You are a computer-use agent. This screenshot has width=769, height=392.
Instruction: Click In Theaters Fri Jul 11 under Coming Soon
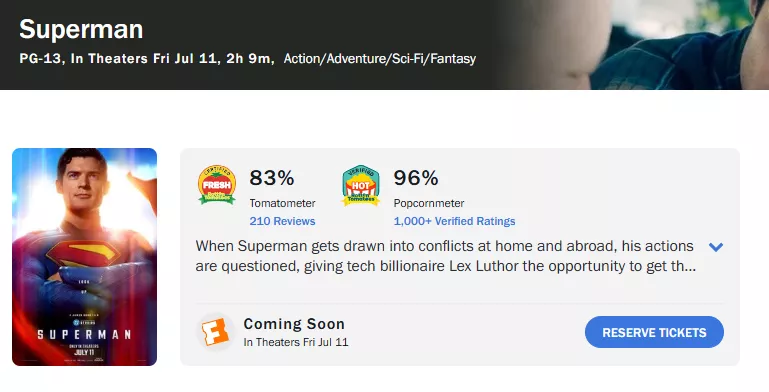tap(296, 342)
